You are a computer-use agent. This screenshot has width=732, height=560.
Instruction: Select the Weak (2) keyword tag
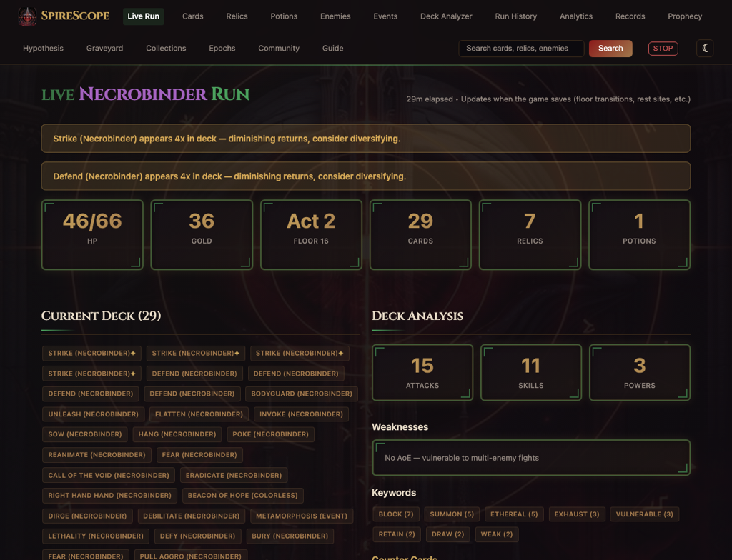(497, 534)
